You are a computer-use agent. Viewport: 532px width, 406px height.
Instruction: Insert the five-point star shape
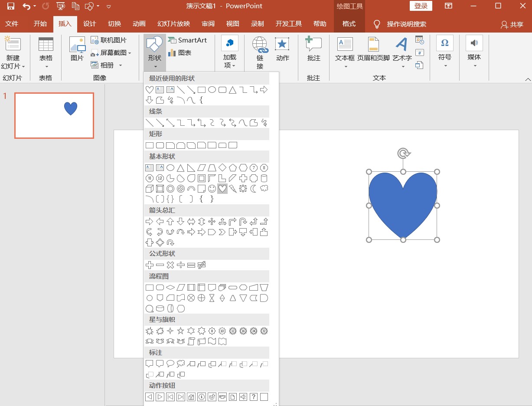click(x=181, y=331)
